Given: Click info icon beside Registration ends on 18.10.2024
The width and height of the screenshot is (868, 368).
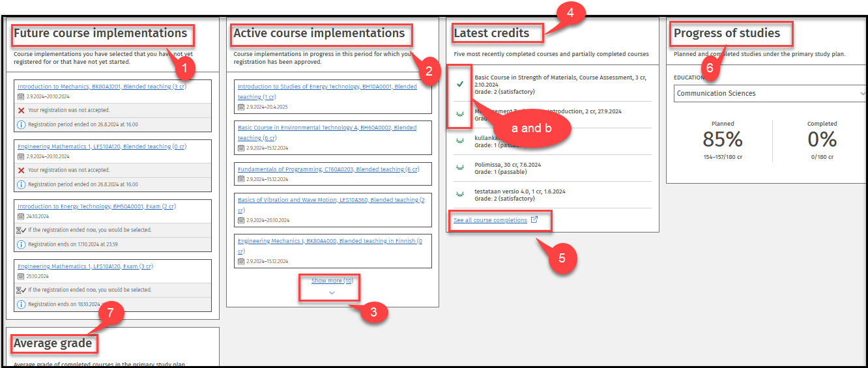Looking at the screenshot, I should (22, 304).
